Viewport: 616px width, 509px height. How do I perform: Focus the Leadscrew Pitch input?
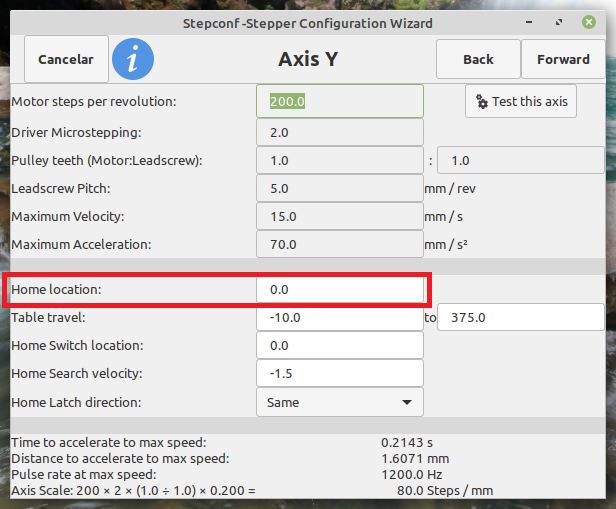point(340,188)
